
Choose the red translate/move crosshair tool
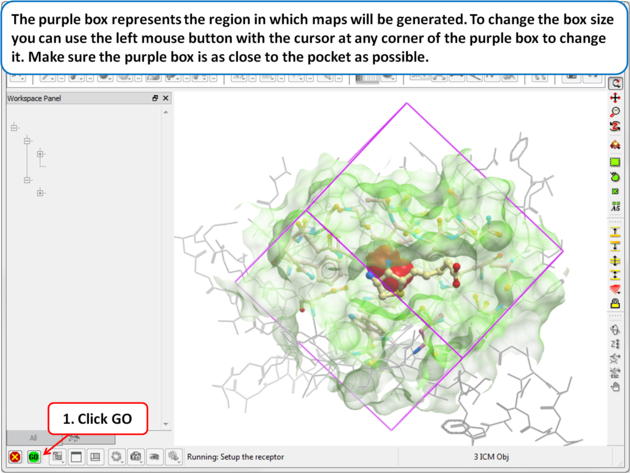click(616, 99)
